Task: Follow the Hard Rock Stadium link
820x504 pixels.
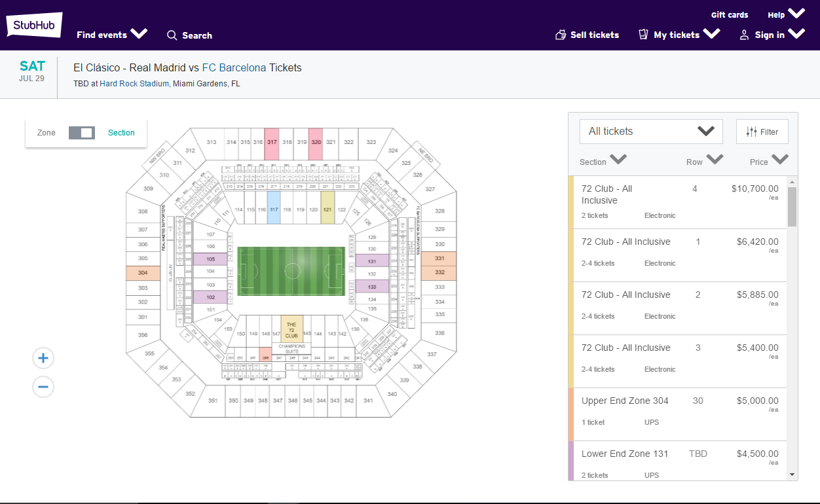Action: pos(134,84)
